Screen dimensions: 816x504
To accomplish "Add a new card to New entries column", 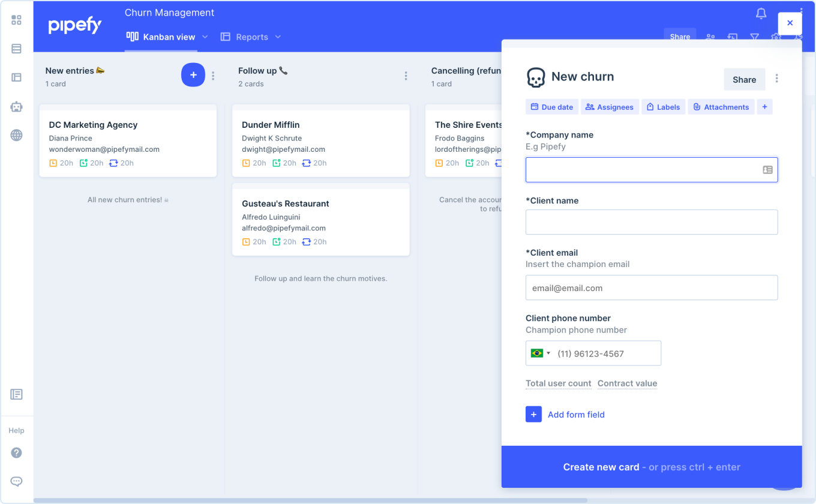I will click(x=193, y=74).
